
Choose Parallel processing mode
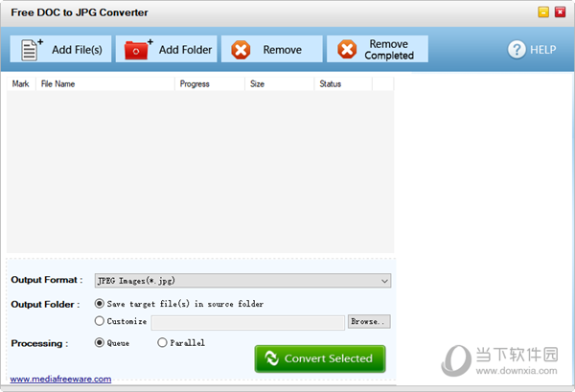(162, 342)
